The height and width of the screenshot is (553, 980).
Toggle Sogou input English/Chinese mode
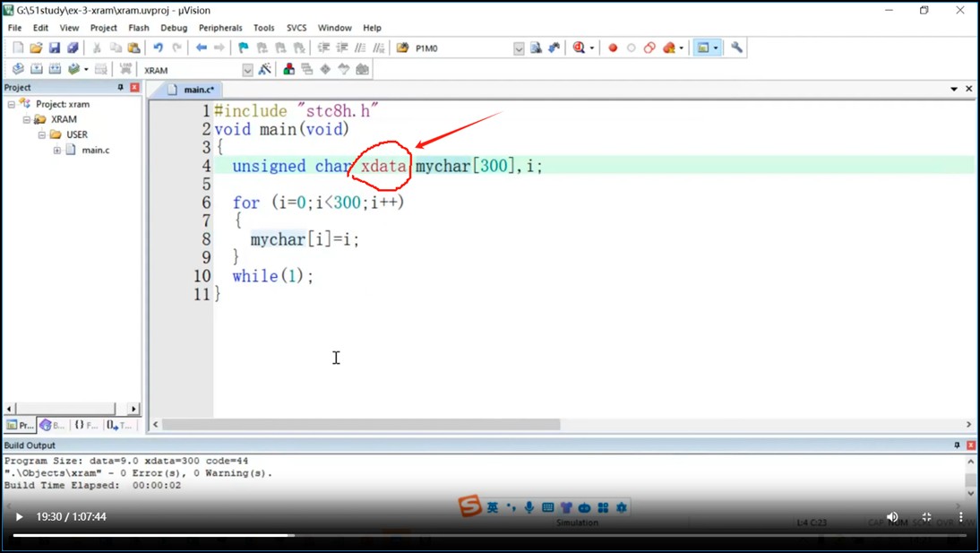492,508
